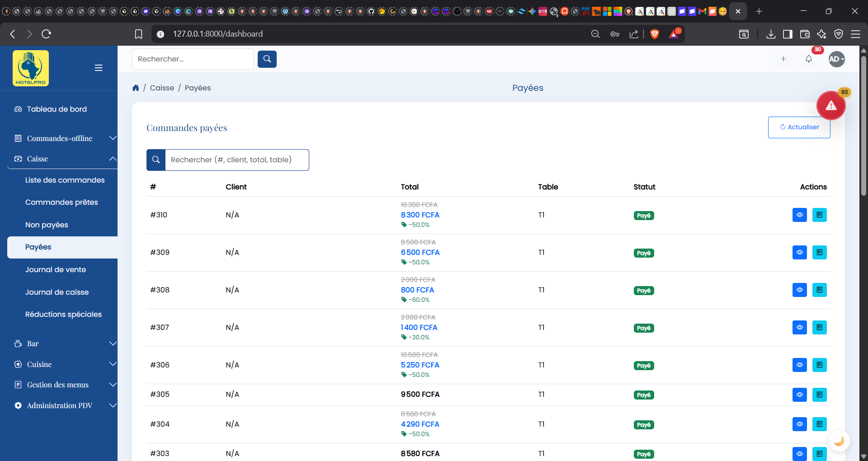Image resolution: width=868 pixels, height=461 pixels.
Task: Open receipt for order #306
Action: [820, 365]
